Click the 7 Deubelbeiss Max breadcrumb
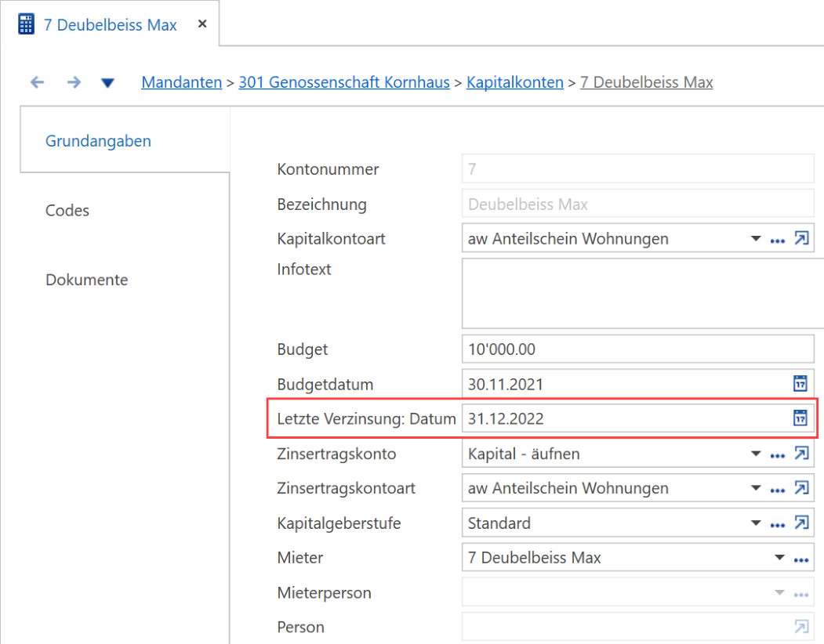Screen dimensions: 824x644 coord(646,82)
